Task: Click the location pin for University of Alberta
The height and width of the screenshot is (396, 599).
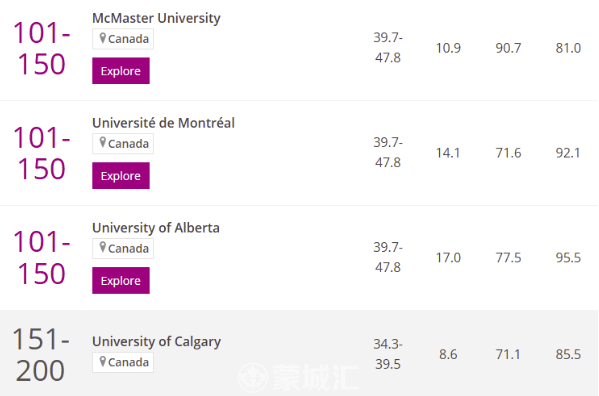Action: click(102, 248)
